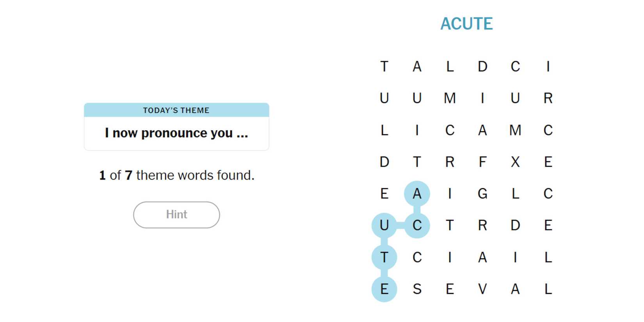Screen dimensions: 644x322
Task: Click the letter G in the grid
Action: (482, 194)
